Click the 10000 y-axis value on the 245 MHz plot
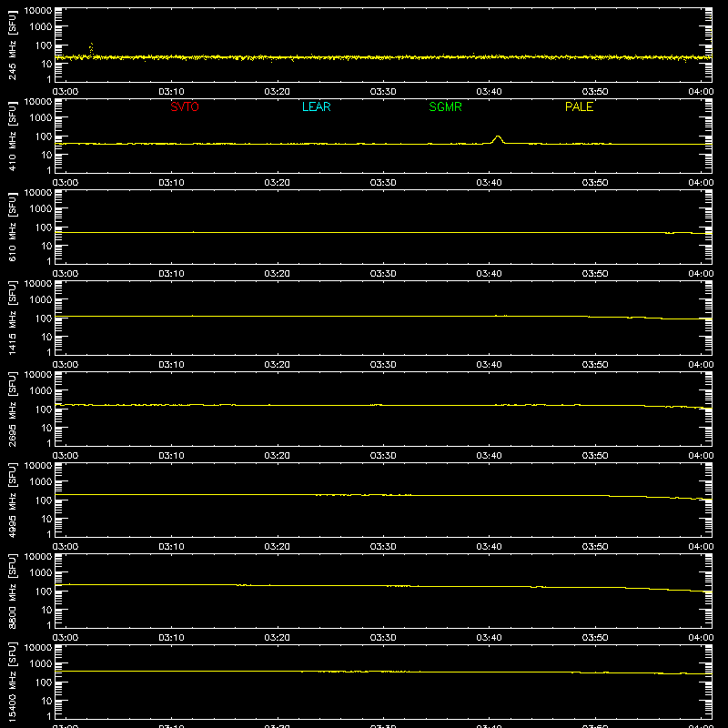Viewport: 728px width, 728px height. (x=38, y=11)
